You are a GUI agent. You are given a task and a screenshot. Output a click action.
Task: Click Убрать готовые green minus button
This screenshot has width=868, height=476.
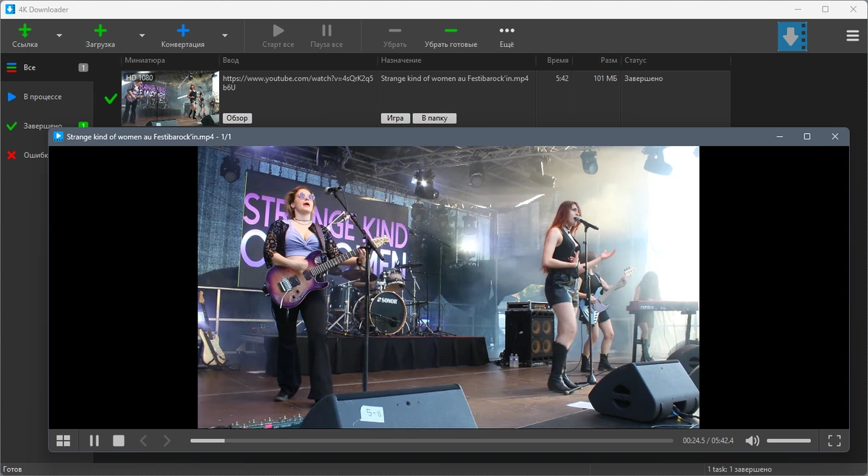pyautogui.click(x=451, y=35)
